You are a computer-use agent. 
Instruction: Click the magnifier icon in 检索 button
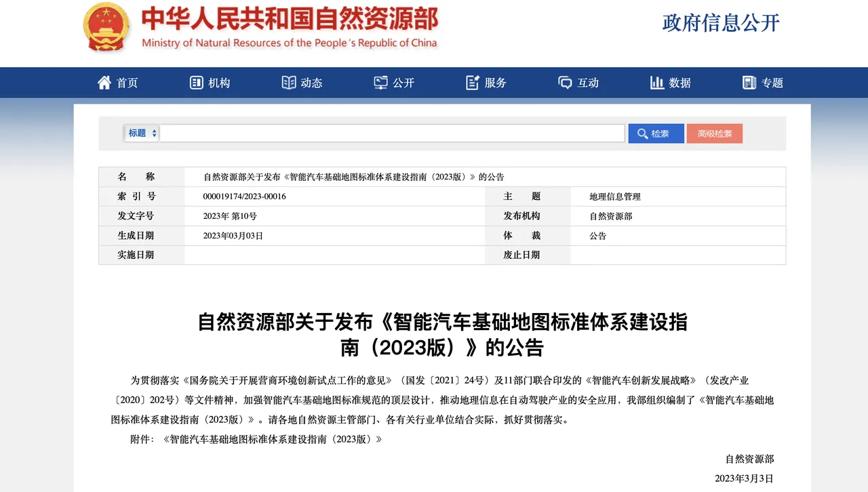642,134
